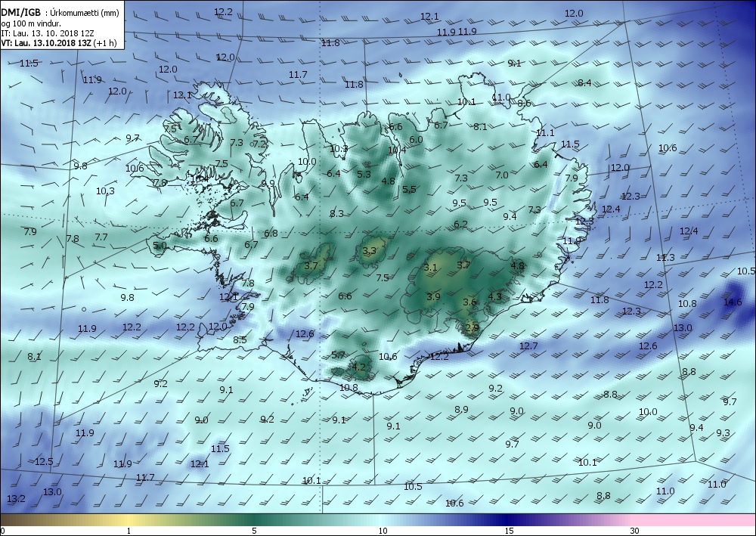Select the '15' tick label of the legend

(509, 531)
